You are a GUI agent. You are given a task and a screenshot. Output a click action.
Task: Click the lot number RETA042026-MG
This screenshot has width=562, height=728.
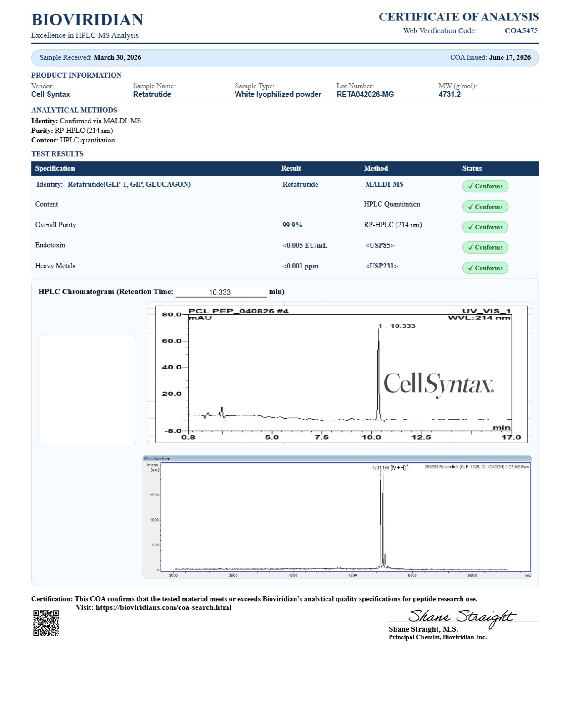tap(365, 95)
